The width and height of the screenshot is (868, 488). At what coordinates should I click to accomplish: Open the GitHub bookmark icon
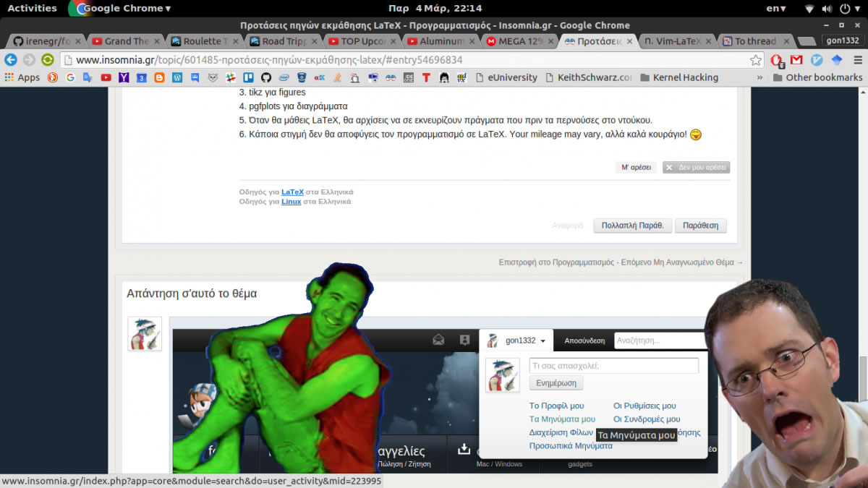click(x=265, y=77)
